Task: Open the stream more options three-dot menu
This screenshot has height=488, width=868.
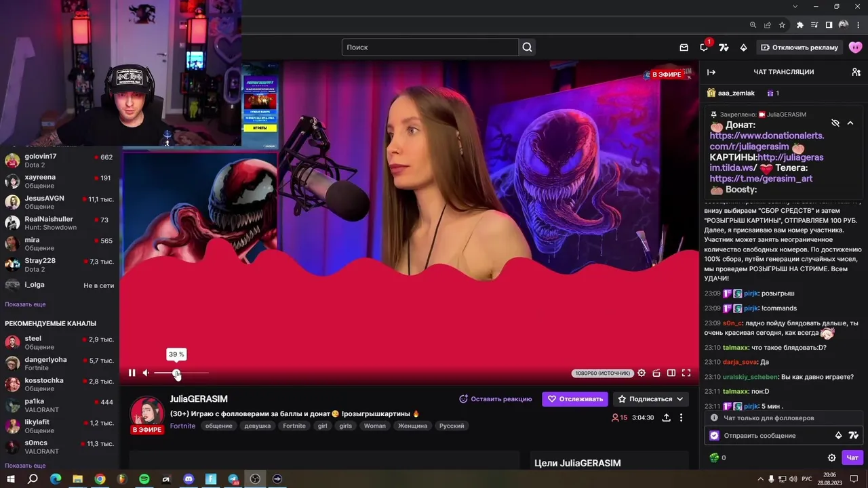Action: (x=682, y=418)
